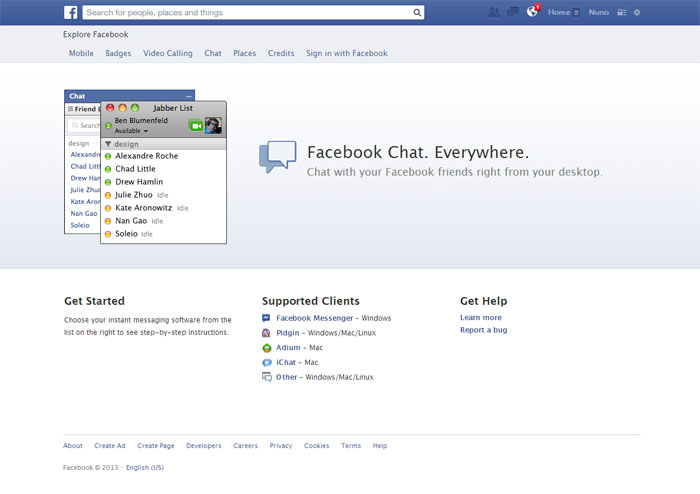Viewport: 700px width, 494px height.
Task: Open the privacy shortcuts icon
Action: pos(621,13)
